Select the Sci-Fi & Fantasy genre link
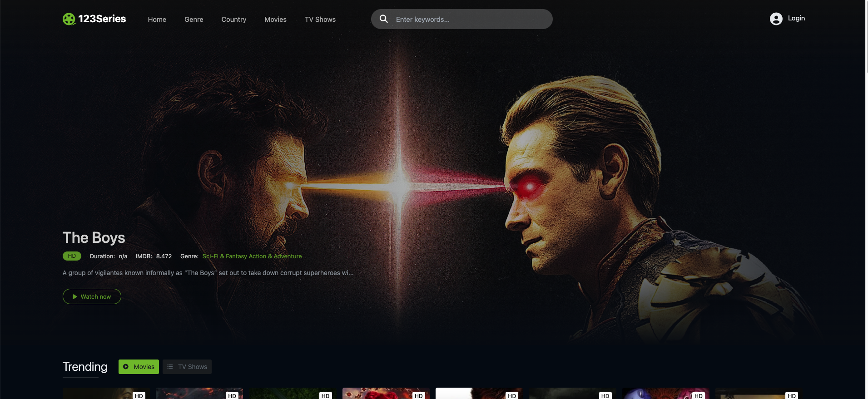Viewport: 868px width, 399px height. point(224,256)
